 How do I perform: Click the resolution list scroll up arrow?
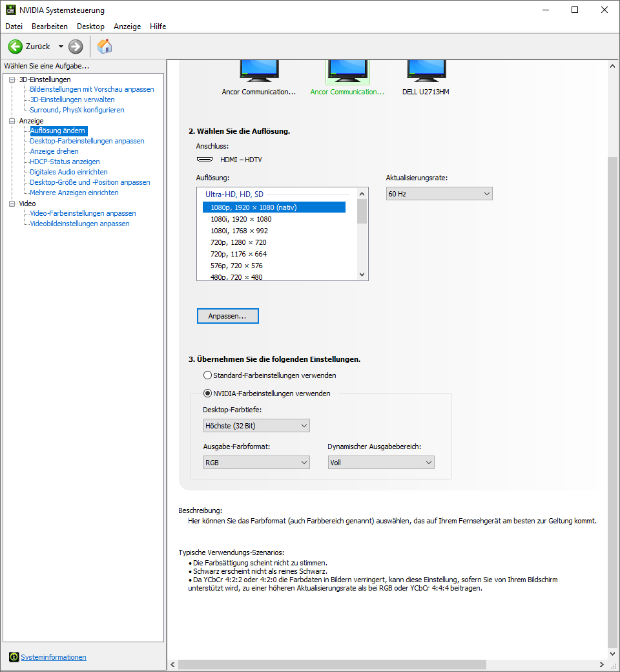(x=362, y=194)
